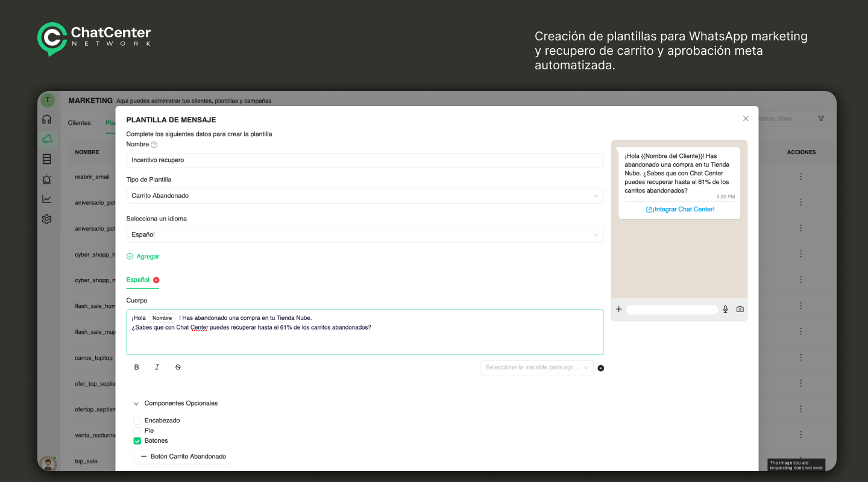Screen dimensions: 868x482
Task: Click the filter funnel icon in background search
Action: point(821,119)
